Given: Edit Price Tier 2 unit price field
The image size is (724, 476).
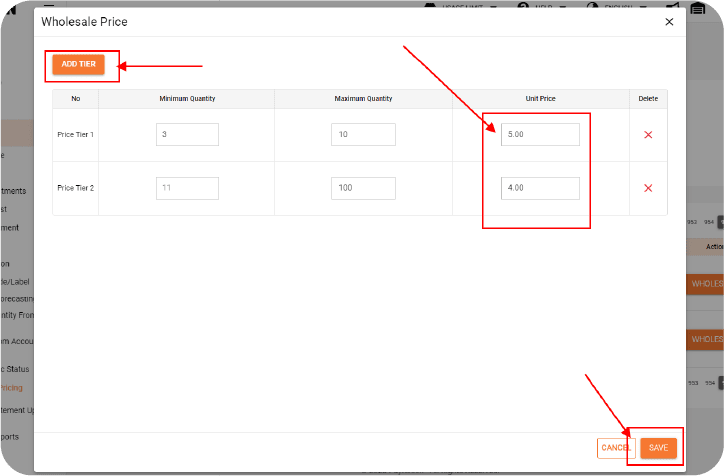Looking at the screenshot, I should pyautogui.click(x=540, y=188).
